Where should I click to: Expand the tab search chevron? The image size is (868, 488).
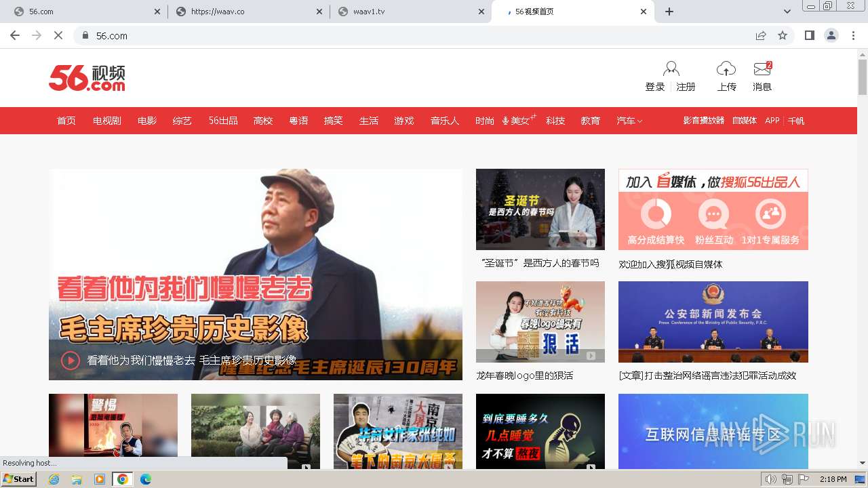point(787,12)
